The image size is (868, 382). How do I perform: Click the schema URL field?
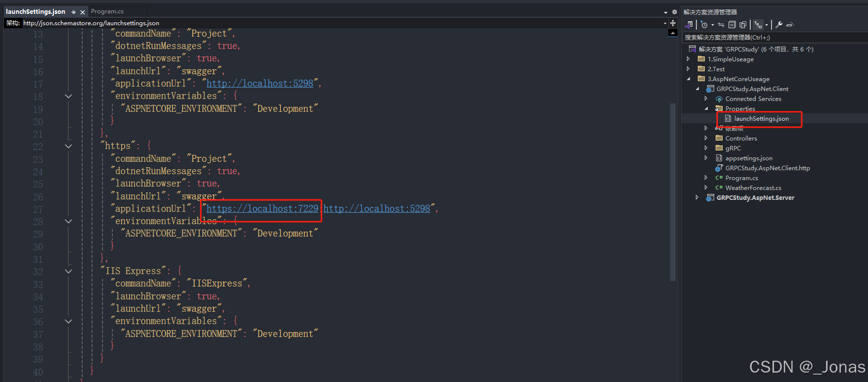pyautogui.click(x=342, y=23)
